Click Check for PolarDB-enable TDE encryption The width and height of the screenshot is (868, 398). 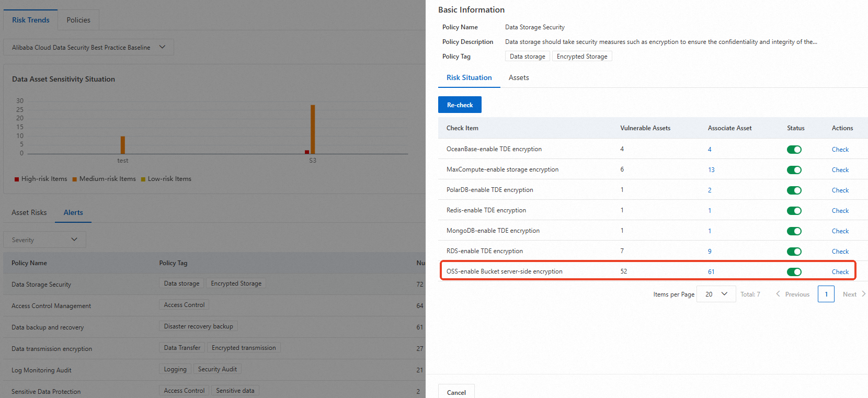tap(840, 190)
